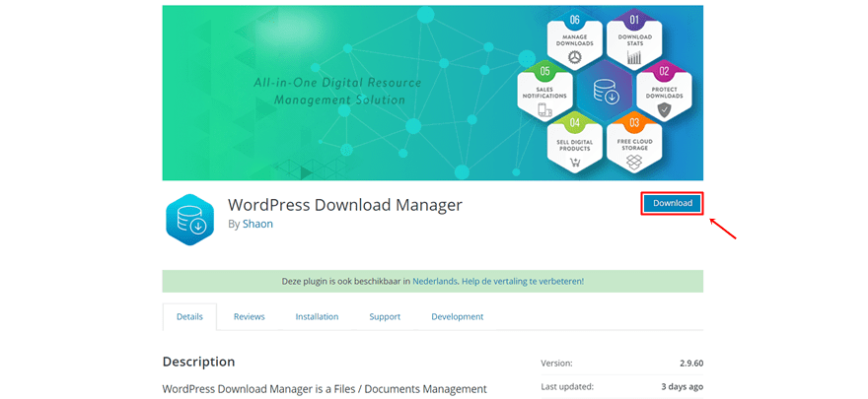Open the Development tab
Viewport: 868px width, 399px height.
[x=458, y=316]
